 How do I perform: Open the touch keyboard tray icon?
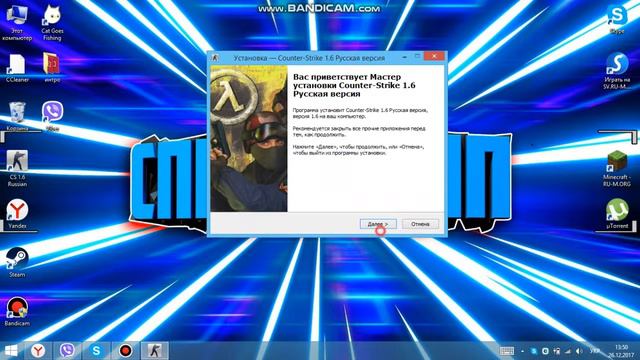[507, 351]
